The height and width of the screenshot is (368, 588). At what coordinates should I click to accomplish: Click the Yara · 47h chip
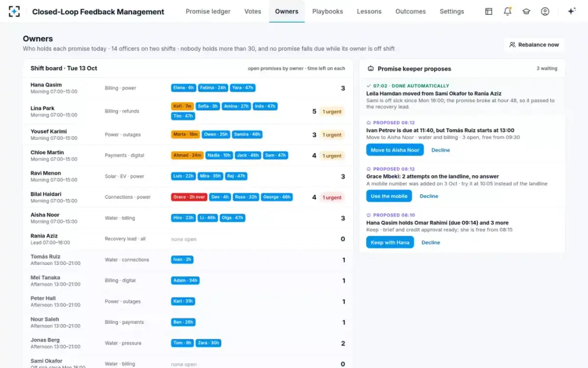(243, 88)
